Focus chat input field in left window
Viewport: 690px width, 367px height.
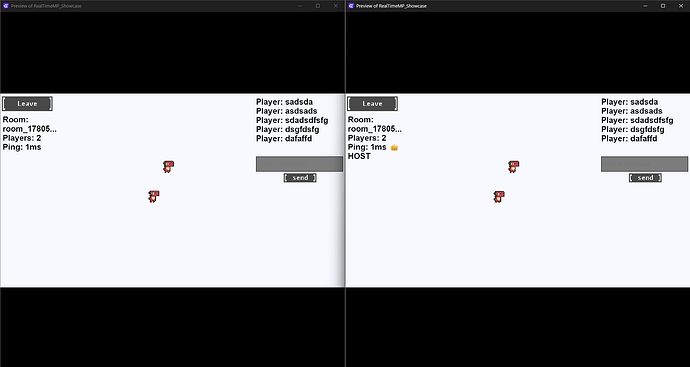[299, 164]
